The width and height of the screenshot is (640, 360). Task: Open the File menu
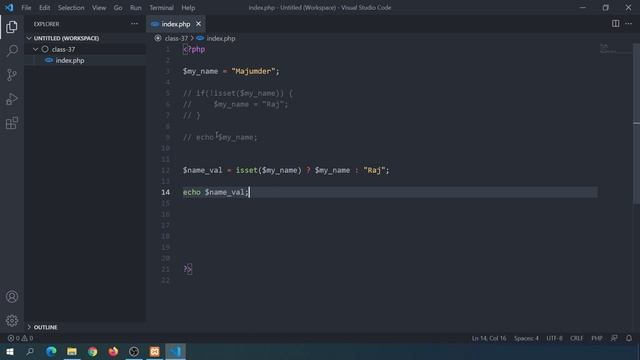[x=26, y=7]
